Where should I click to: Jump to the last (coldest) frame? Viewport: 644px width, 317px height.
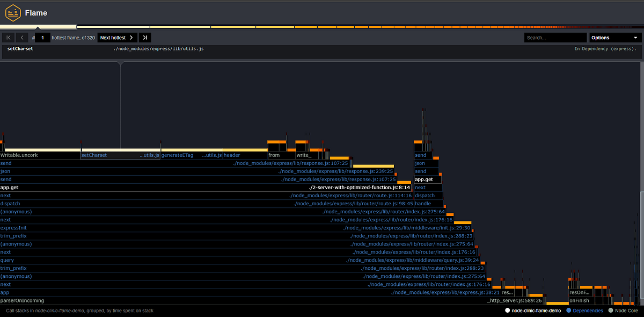pyautogui.click(x=145, y=38)
